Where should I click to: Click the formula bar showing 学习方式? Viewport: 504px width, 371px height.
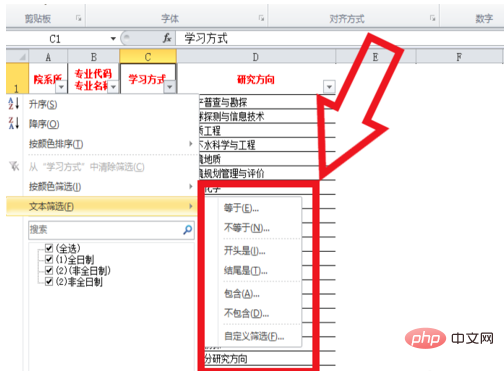pyautogui.click(x=339, y=39)
